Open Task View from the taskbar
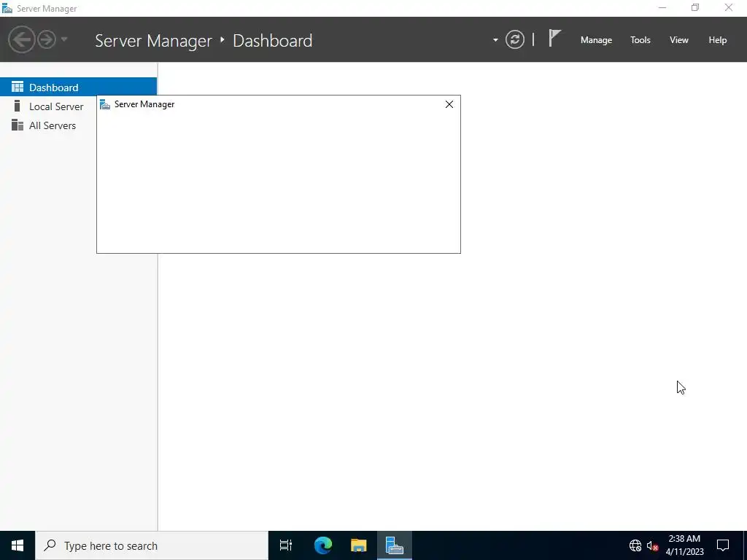 286,545
